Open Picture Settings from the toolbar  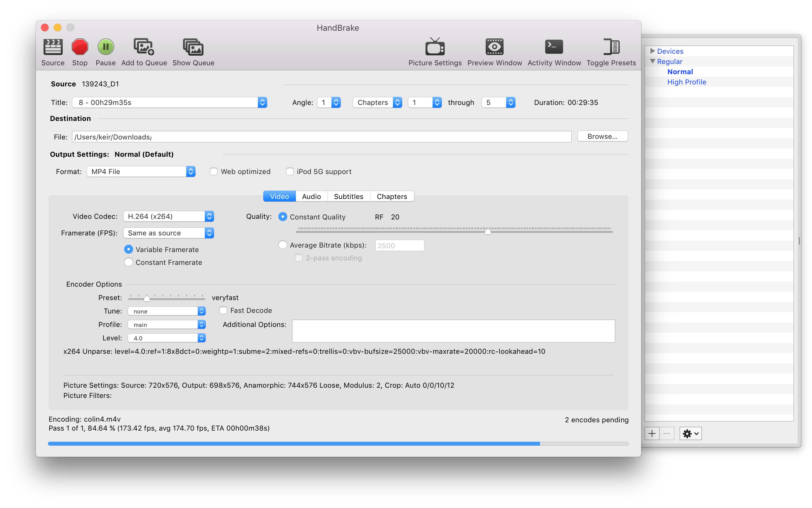pyautogui.click(x=435, y=47)
